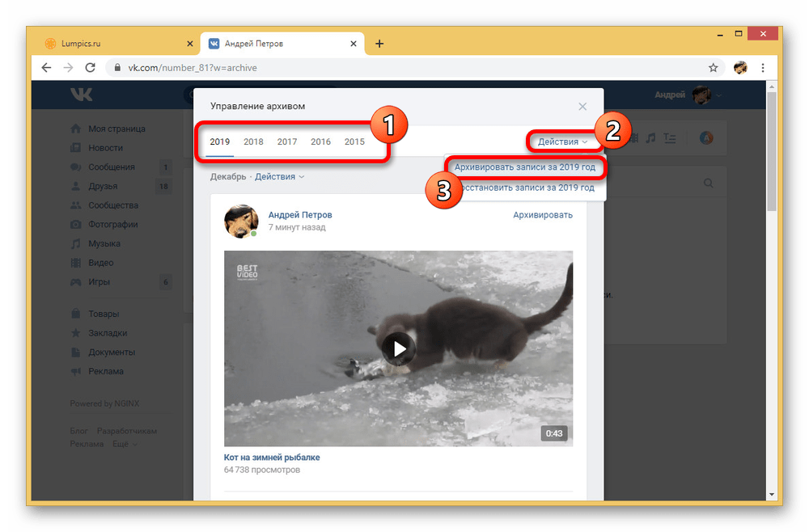The width and height of the screenshot is (809, 532).
Task: Click the browser address bar URL
Action: click(193, 68)
